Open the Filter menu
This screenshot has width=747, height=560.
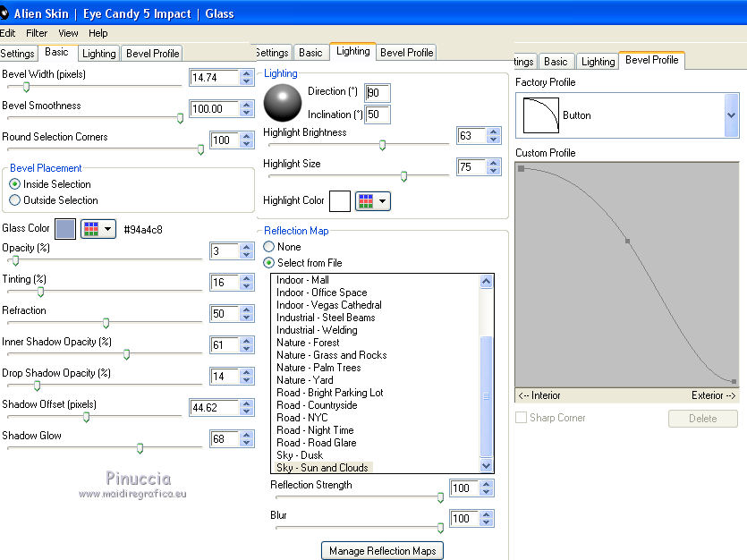[x=37, y=33]
